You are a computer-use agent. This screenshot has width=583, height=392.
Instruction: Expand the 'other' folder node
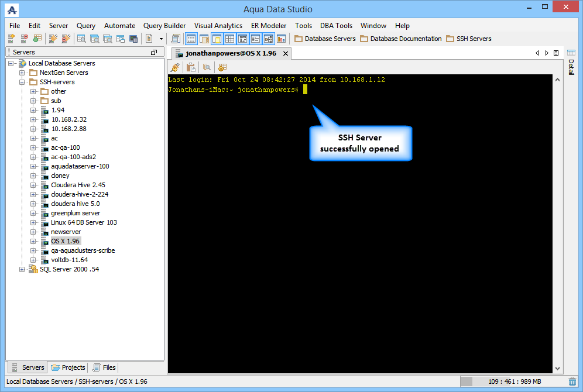pyautogui.click(x=33, y=91)
